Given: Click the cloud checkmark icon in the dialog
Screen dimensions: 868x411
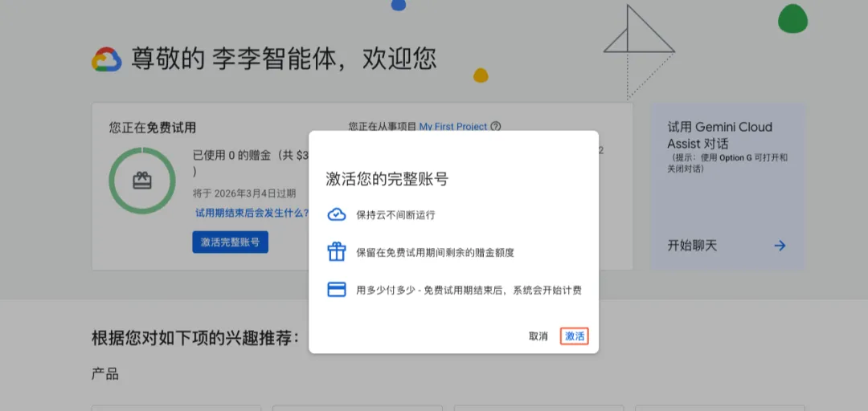Looking at the screenshot, I should tap(337, 214).
